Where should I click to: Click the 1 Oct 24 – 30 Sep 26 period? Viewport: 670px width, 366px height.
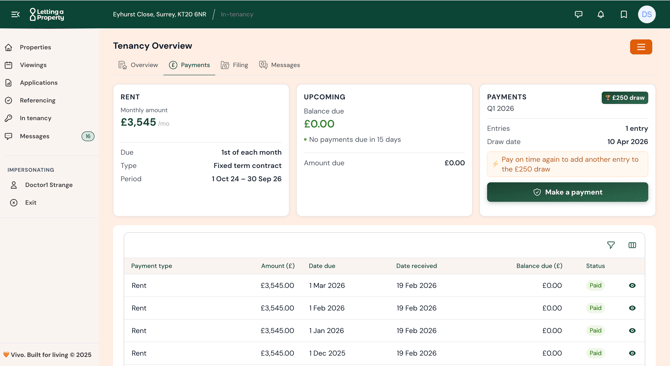click(247, 179)
